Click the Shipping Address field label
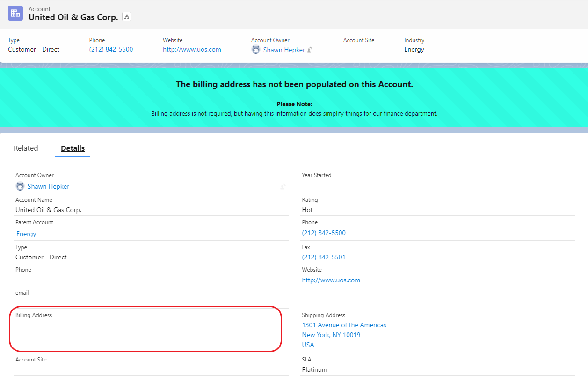 click(x=324, y=315)
